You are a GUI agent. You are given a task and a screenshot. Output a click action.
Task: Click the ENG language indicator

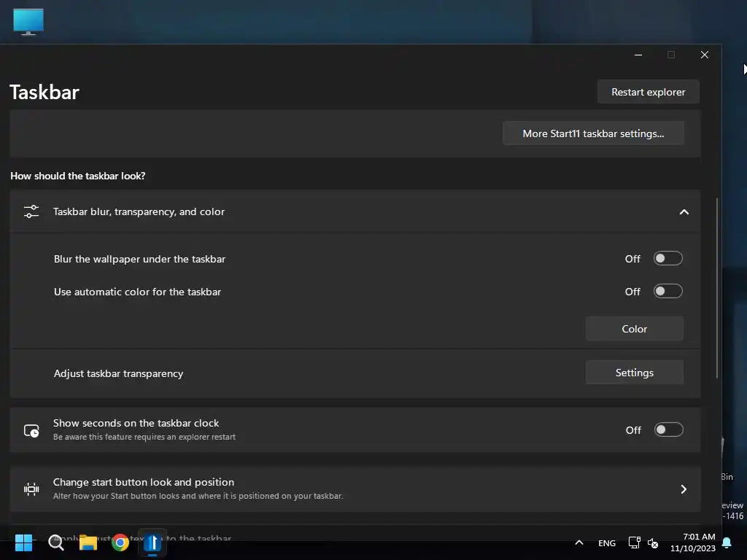click(x=607, y=542)
